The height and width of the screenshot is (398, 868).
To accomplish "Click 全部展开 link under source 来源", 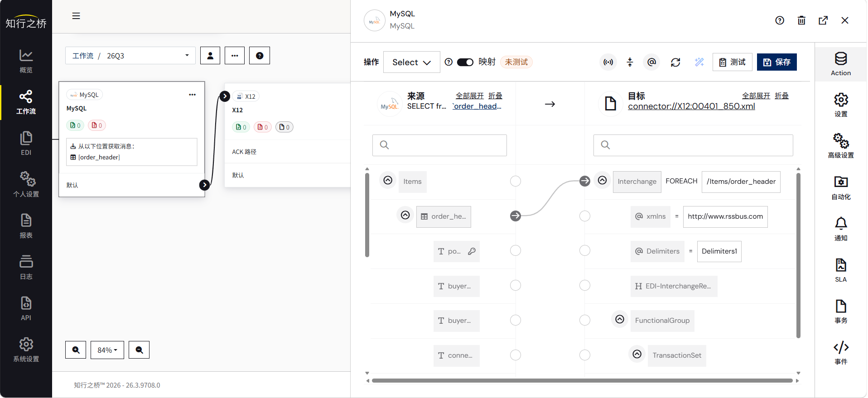I will pos(470,96).
